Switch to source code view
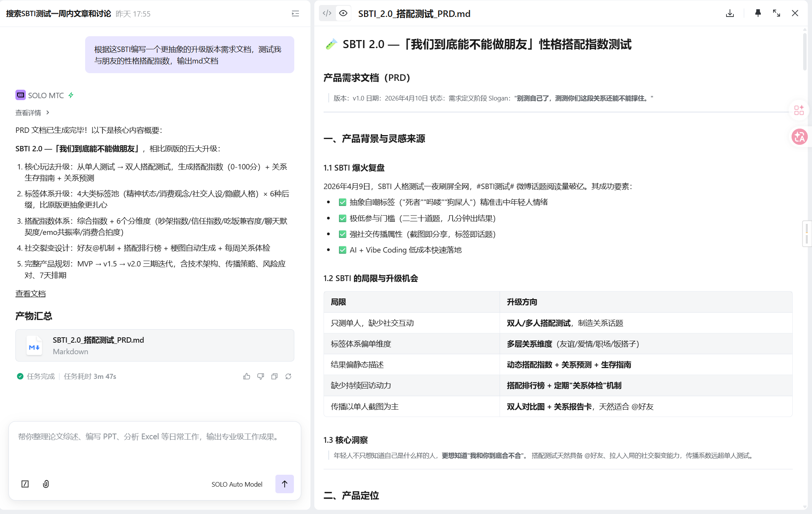Viewport: 812px width, 514px height. (x=327, y=13)
